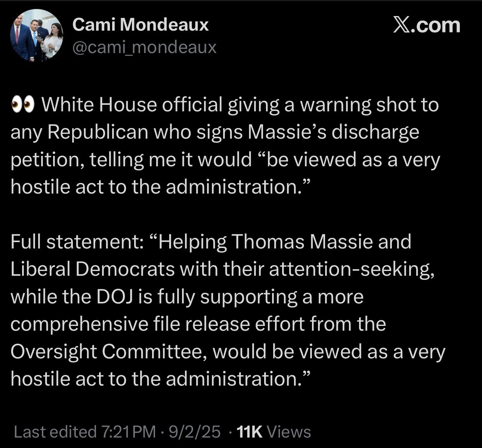Viewport: 482px width, 448px height.
Task: Open the Cami Mondeaux display name
Action: click(140, 25)
